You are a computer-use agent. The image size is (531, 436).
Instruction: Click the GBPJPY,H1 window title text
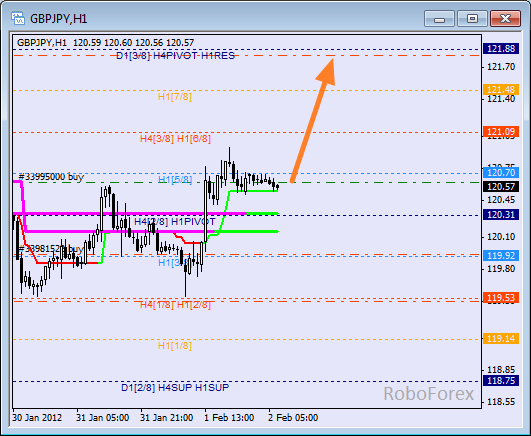click(59, 19)
